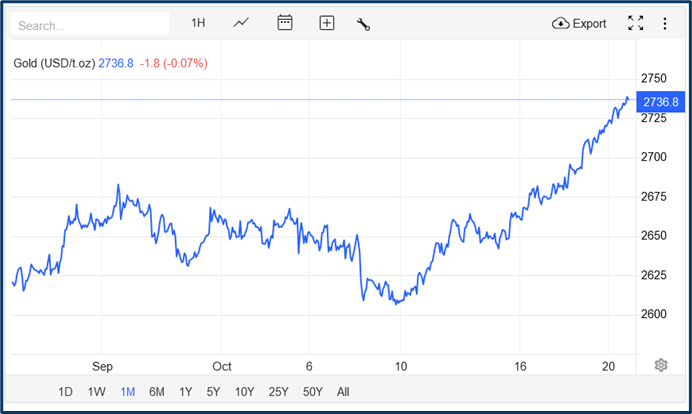Click in the Search input field
The height and width of the screenshot is (414, 692).
pyautogui.click(x=90, y=24)
